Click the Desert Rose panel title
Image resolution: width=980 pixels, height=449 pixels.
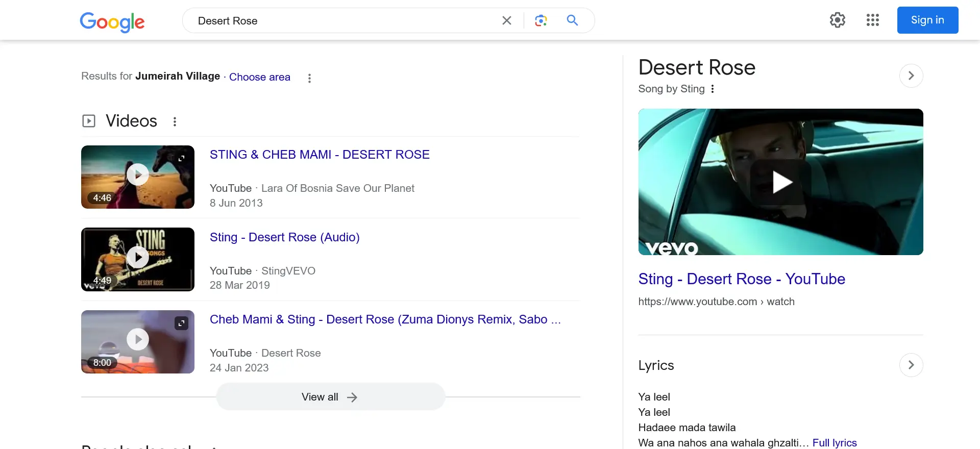(x=697, y=67)
